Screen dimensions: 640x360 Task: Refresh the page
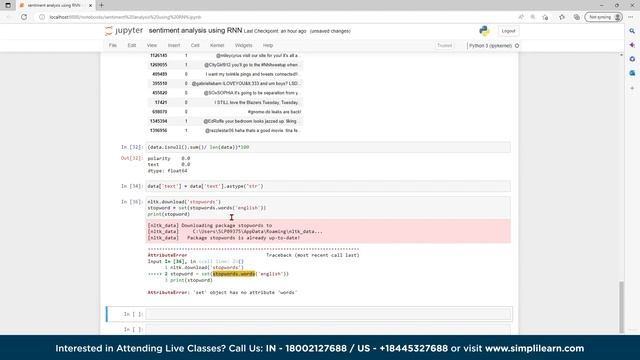point(24,17)
